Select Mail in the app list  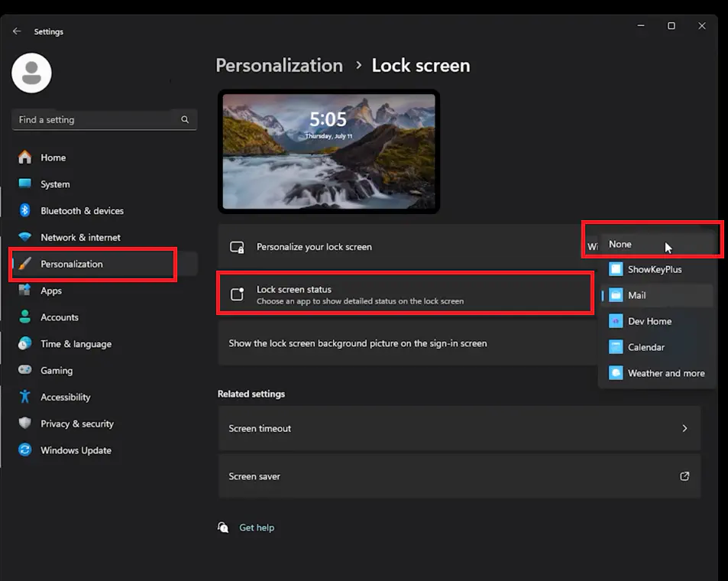coord(637,296)
